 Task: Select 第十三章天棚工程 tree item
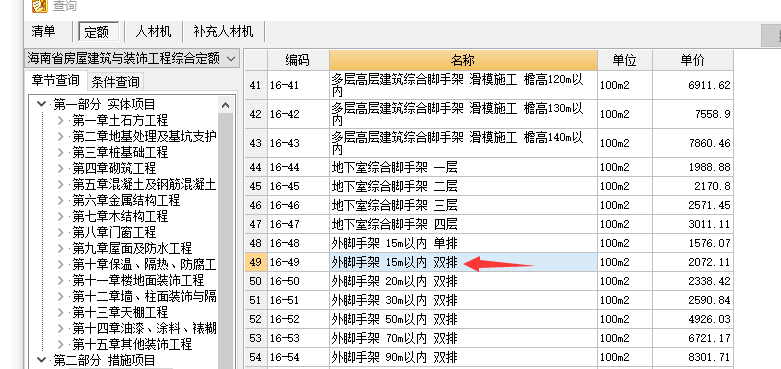pos(120,312)
